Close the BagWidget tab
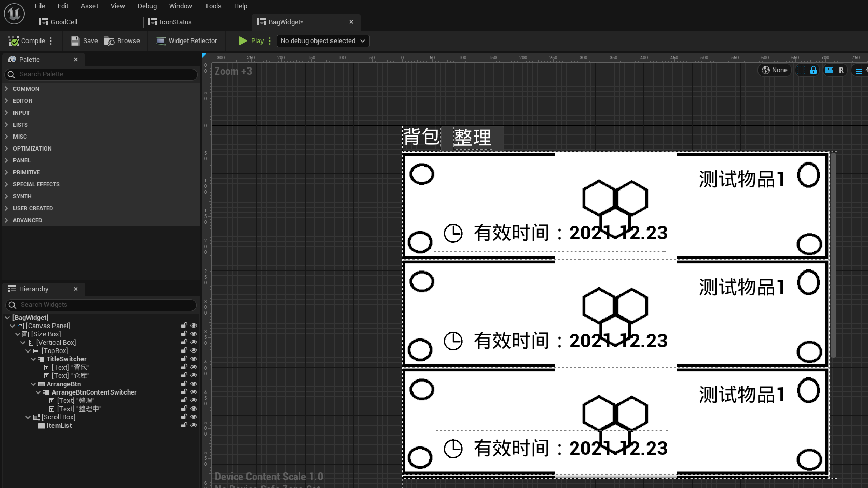Screen dimensions: 868x488 351,22
